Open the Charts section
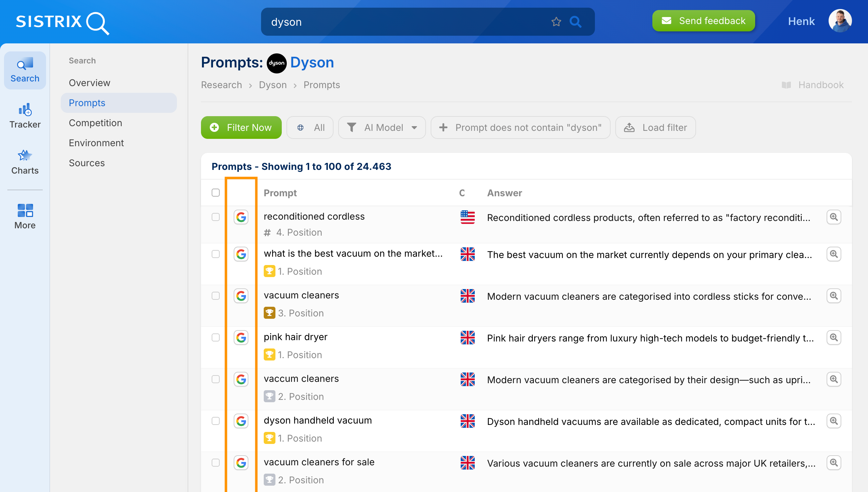 (25, 162)
